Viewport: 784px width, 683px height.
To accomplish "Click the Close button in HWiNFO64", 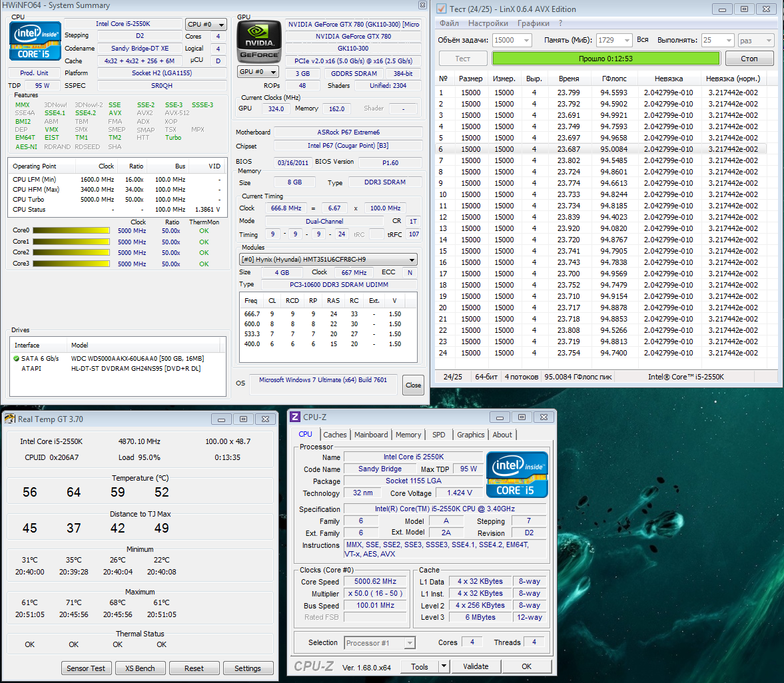I will tap(413, 385).
